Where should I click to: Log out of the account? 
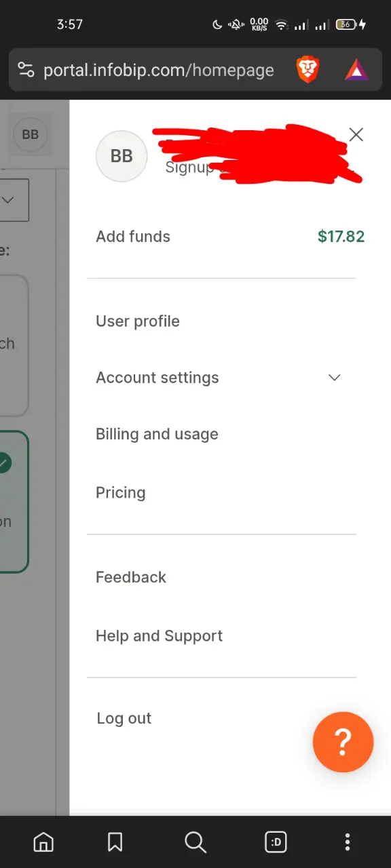[x=124, y=719]
